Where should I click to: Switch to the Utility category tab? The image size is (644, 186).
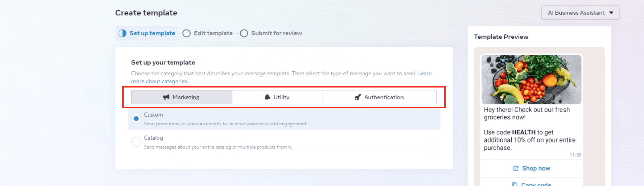(281, 97)
